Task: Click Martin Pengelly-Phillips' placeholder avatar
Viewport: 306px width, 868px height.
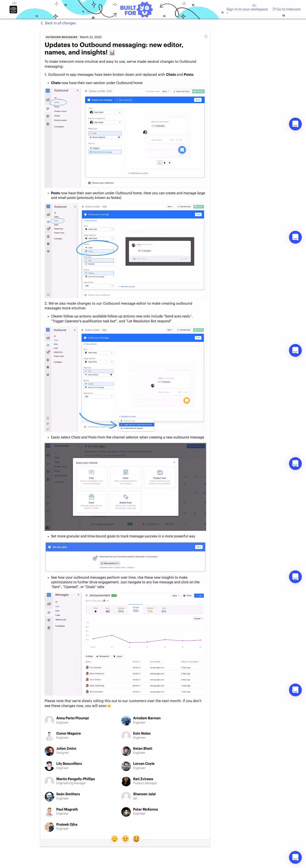Action: 50,781
